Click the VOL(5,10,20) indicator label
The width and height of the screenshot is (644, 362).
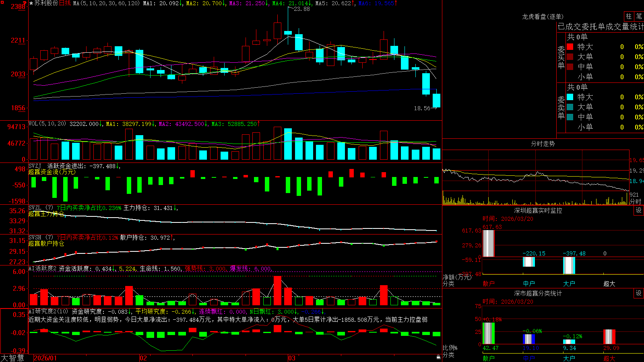tap(47, 123)
